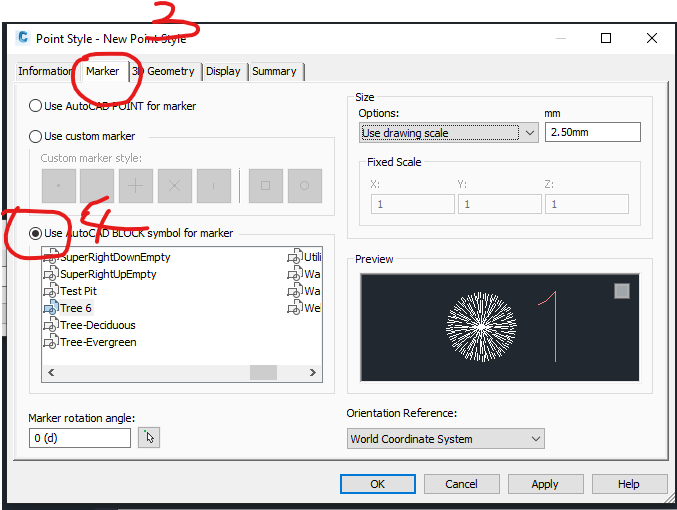This screenshot has width=677, height=510.
Task: Close the Point Style dialog
Action: pyautogui.click(x=652, y=38)
